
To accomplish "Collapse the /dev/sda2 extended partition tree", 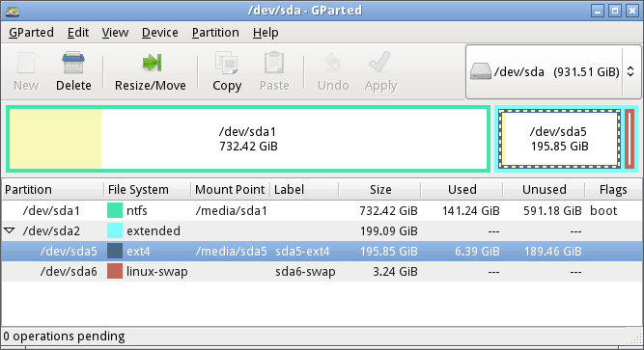I will click(x=9, y=230).
